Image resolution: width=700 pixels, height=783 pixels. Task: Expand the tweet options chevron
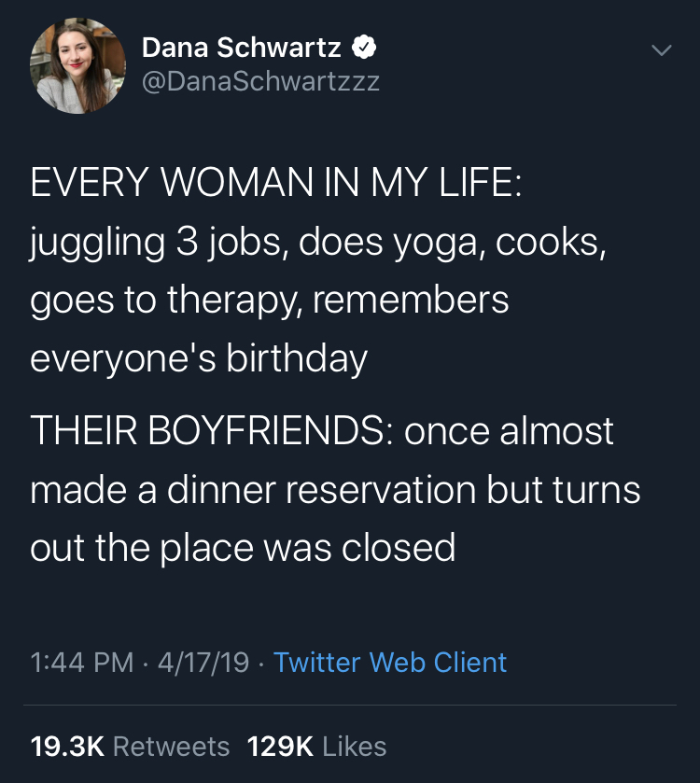661,50
